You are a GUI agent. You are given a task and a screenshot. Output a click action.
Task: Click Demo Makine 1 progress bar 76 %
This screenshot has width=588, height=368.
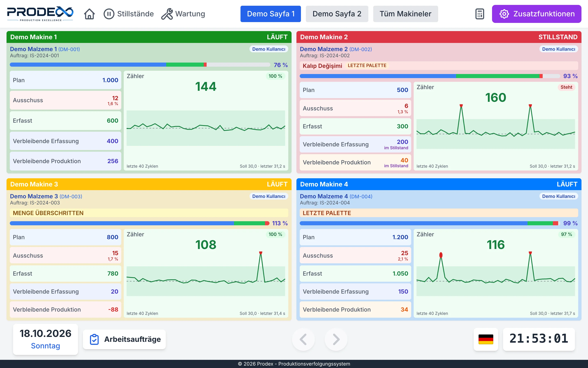(x=140, y=65)
